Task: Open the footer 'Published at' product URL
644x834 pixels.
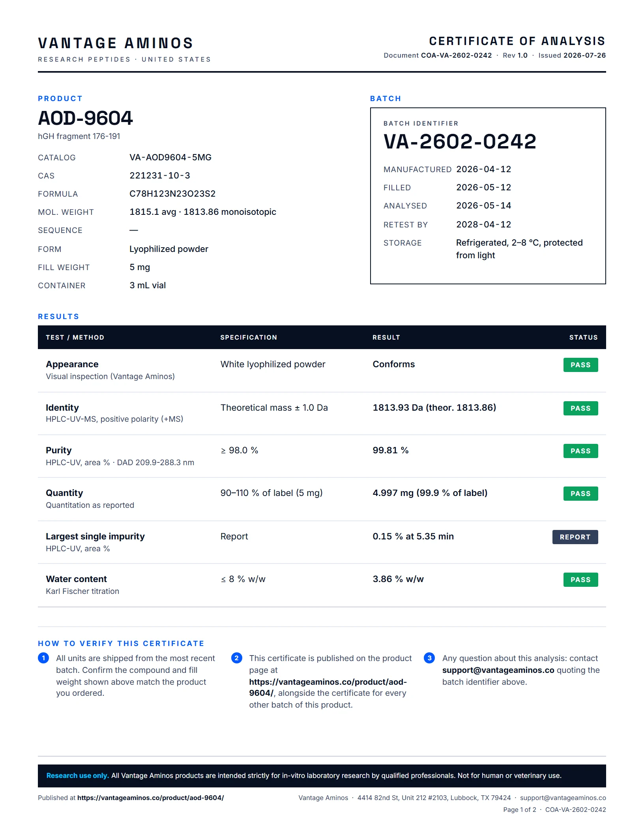Action: (x=150, y=798)
